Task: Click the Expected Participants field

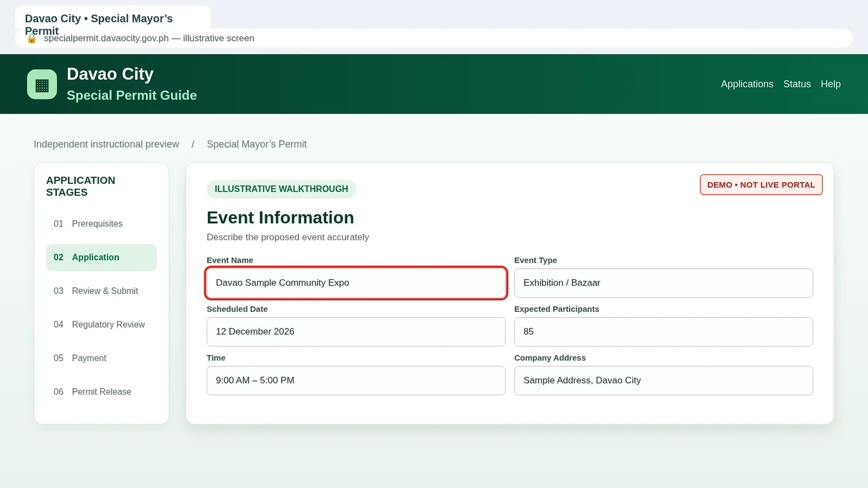Action: click(x=664, y=332)
